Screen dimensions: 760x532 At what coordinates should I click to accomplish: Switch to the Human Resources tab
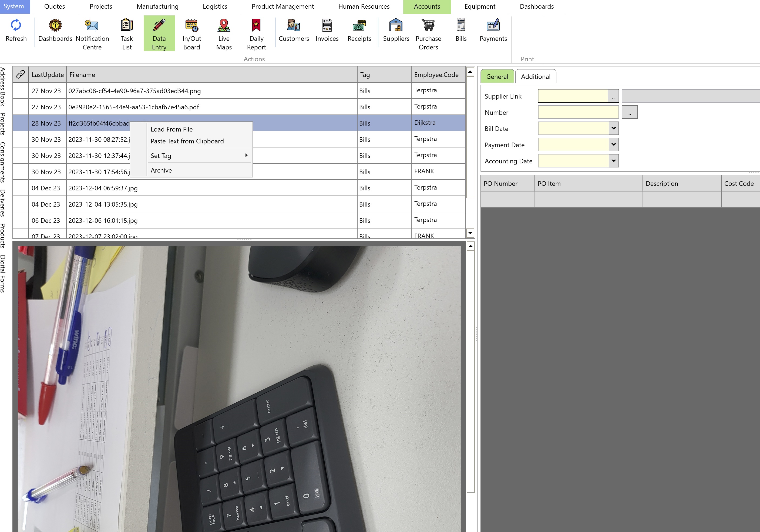364,6
